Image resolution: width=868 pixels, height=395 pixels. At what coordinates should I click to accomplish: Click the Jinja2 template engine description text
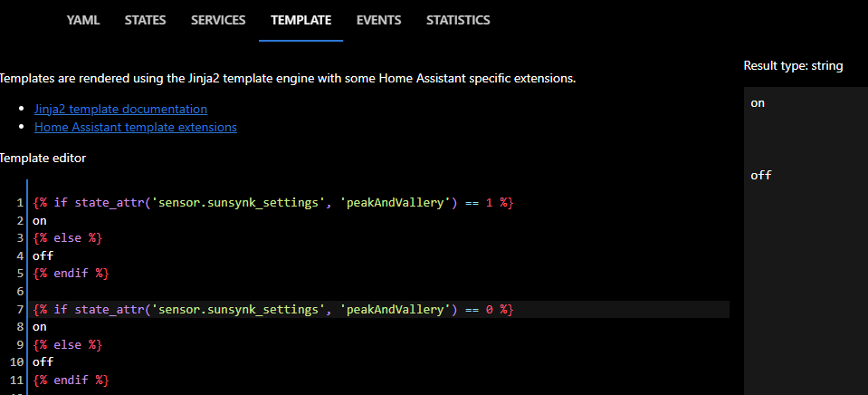point(288,79)
